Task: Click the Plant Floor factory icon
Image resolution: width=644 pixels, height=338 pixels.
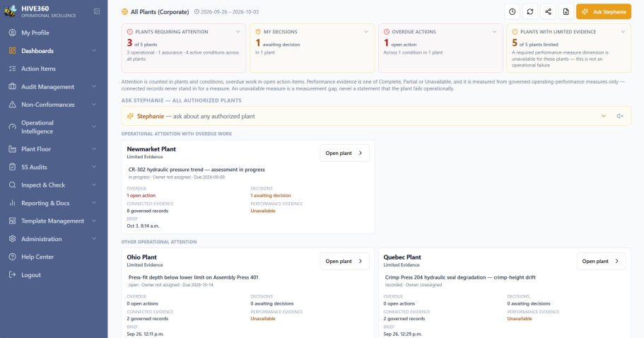Action: point(12,149)
